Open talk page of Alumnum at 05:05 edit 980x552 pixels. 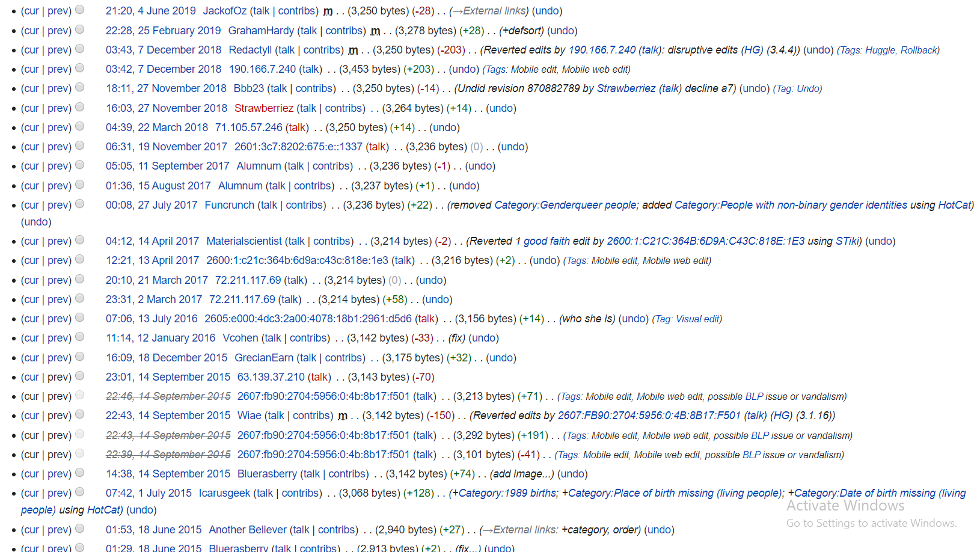pyautogui.click(x=295, y=166)
